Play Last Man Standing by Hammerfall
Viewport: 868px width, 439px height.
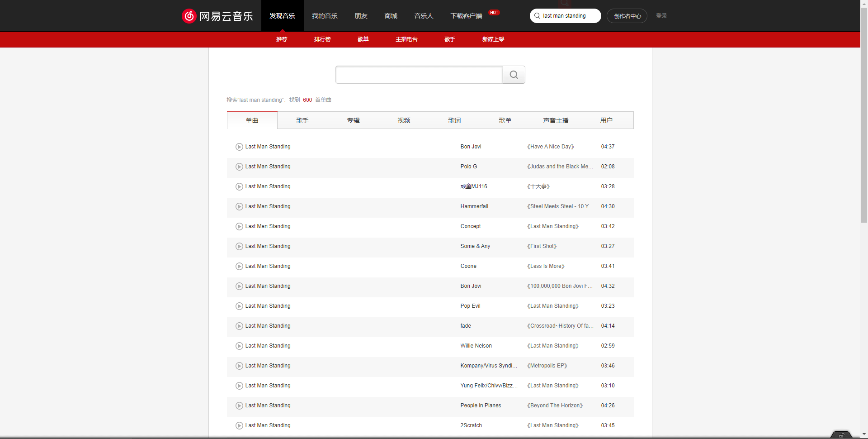point(239,206)
